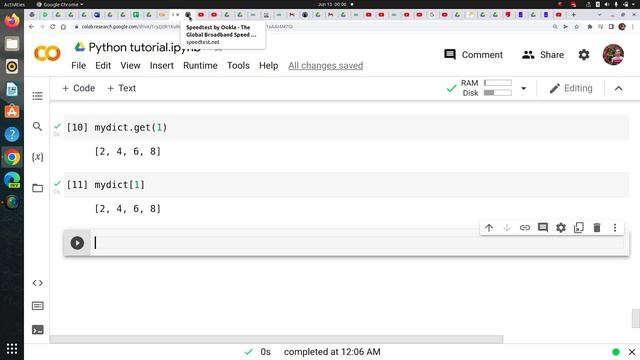Collapse the header with the chevron
The height and width of the screenshot is (360, 640).
(x=619, y=89)
